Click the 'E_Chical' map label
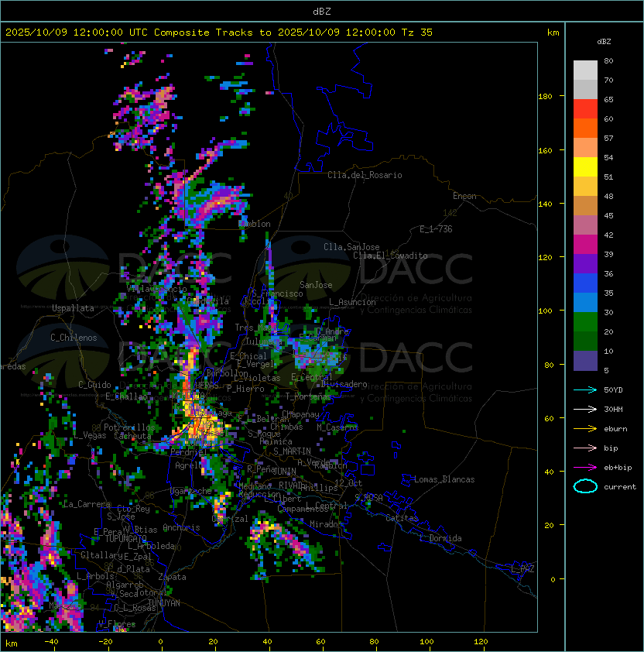This screenshot has width=644, height=652. [248, 356]
